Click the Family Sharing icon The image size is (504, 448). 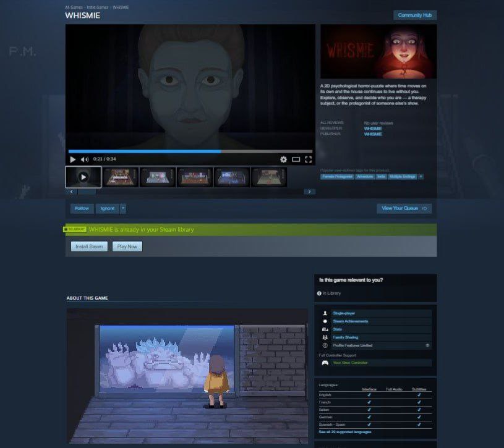pyautogui.click(x=325, y=337)
